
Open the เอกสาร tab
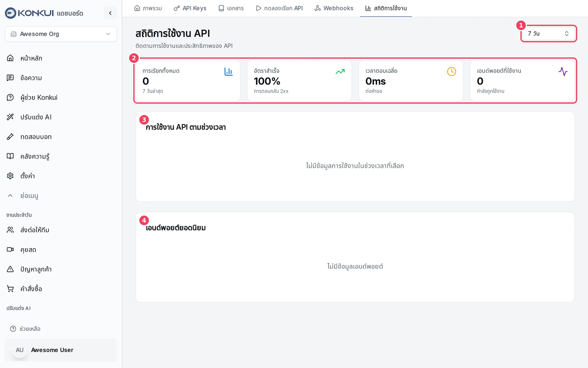click(231, 8)
